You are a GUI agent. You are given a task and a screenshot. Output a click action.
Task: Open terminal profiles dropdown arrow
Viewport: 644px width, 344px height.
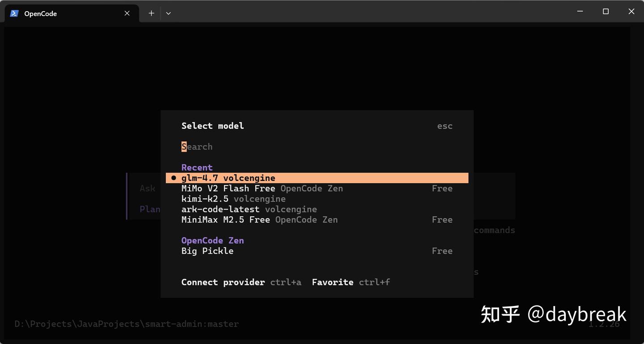(168, 13)
